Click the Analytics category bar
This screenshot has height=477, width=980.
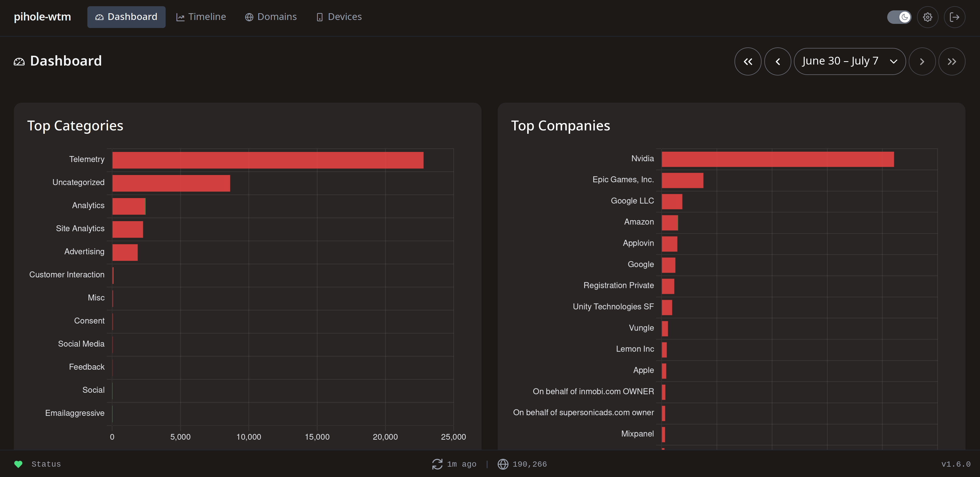click(x=129, y=206)
